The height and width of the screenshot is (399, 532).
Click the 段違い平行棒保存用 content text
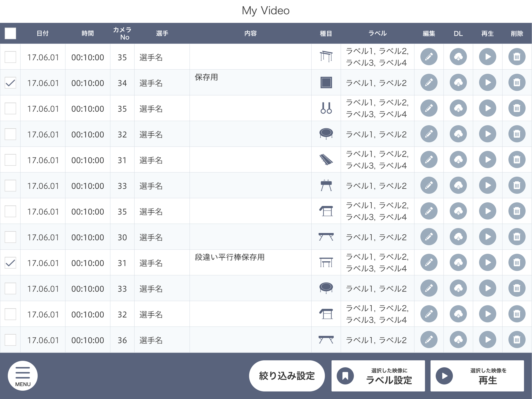click(x=230, y=257)
